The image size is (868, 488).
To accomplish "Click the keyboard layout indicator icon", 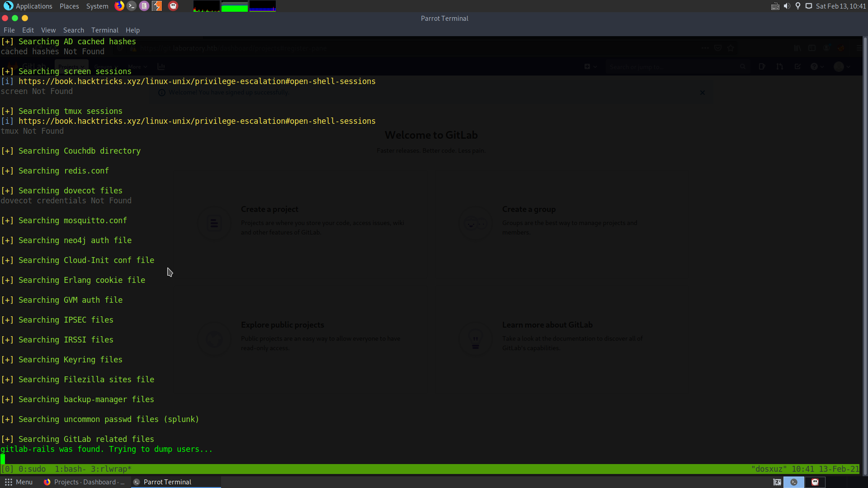I will 775,6.
